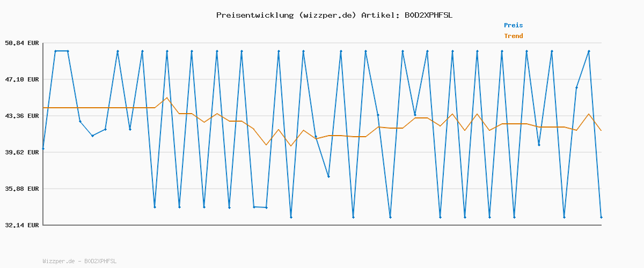Viewport: 644px width, 268px height.
Task: Select the 47.10 EUR axis label
Action: 21,79
